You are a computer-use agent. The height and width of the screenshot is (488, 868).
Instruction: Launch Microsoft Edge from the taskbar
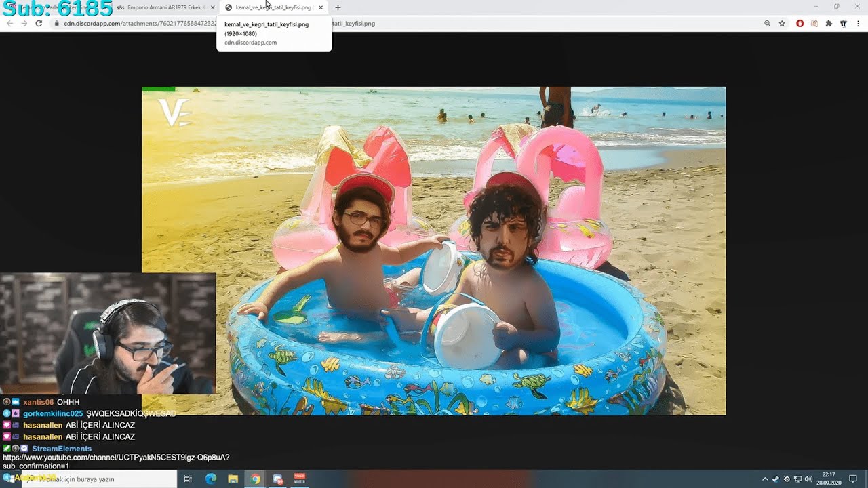(x=211, y=479)
